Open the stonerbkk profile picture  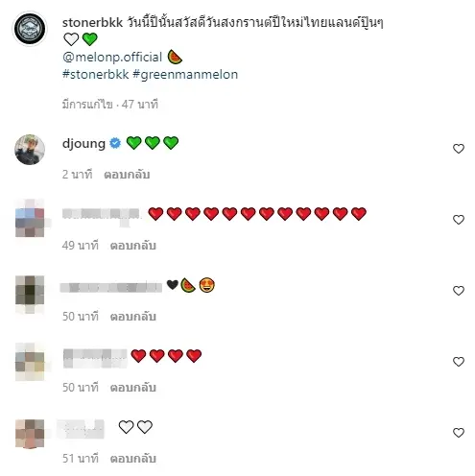pyautogui.click(x=30, y=29)
